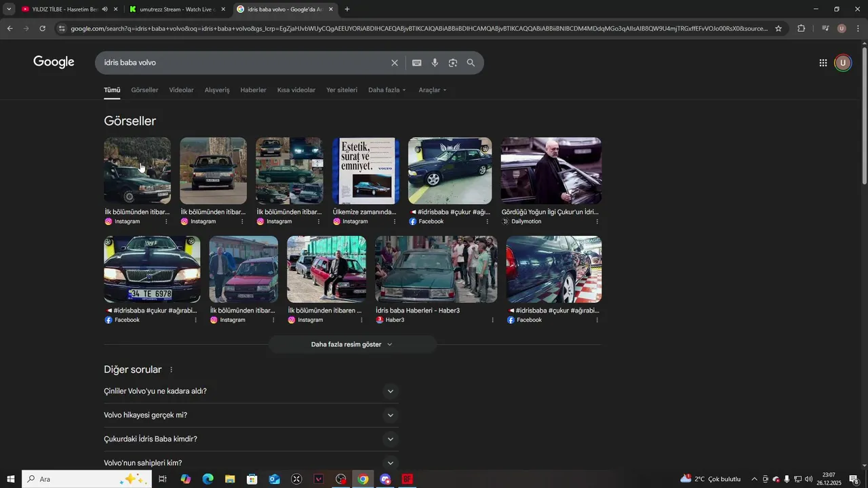
Task: Open a new browser tab
Action: click(x=347, y=9)
